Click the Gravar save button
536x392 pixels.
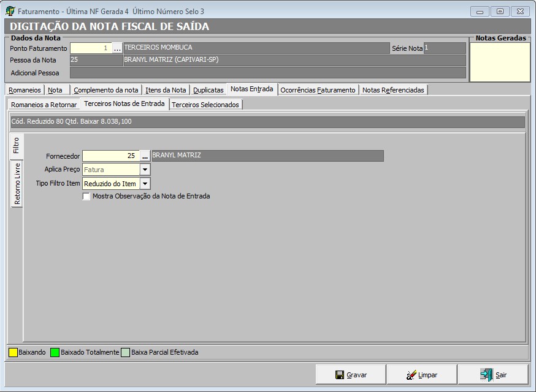350,375
